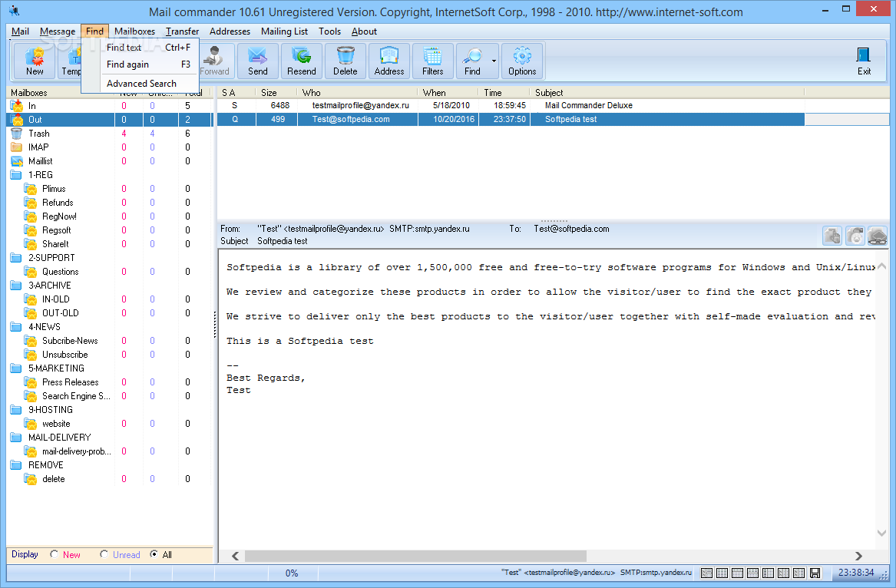The width and height of the screenshot is (896, 588).
Task: Click the right arrow of horizontal scrollbar
Action: [x=858, y=556]
